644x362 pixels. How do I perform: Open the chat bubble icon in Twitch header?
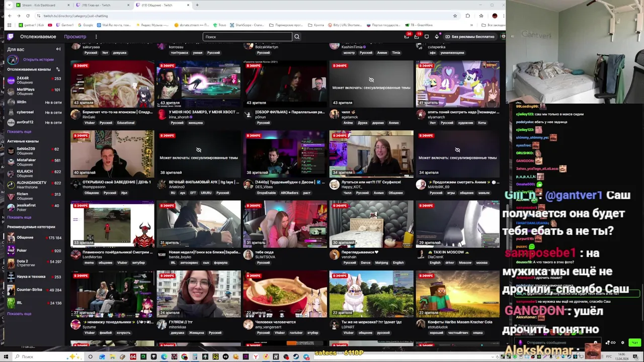coord(427,37)
